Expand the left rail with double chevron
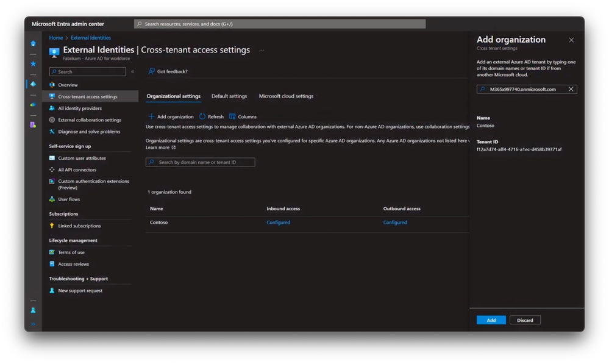Viewport: 609px width, 364px height. click(33, 324)
